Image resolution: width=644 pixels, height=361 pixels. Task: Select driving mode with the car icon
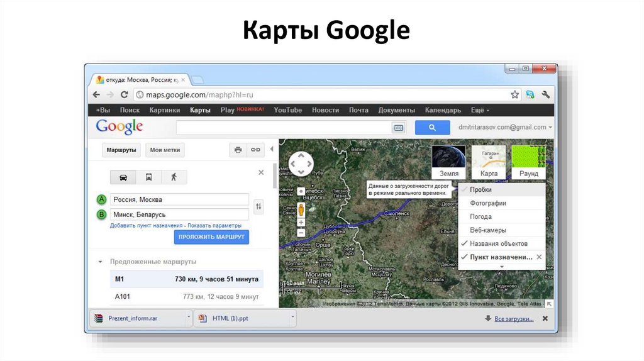point(123,177)
